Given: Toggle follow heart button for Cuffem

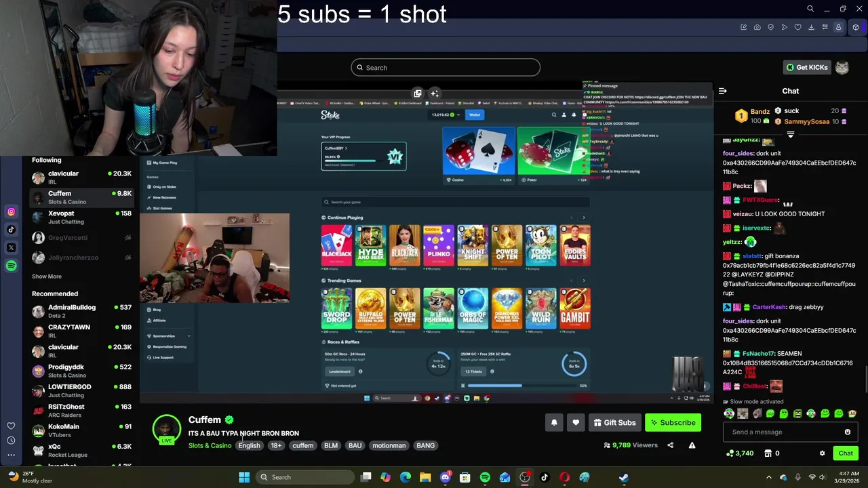Looking at the screenshot, I should click(576, 423).
